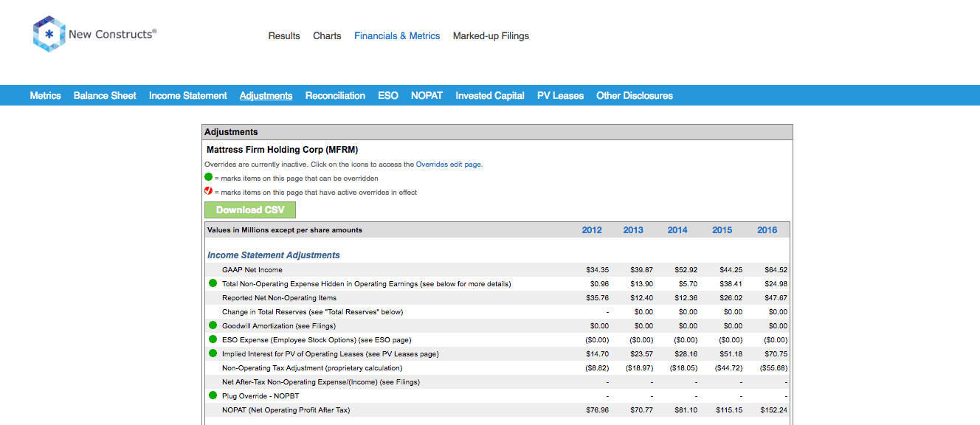Click the Income Statement Adjustments section heading
This screenshot has width=980, height=425.
tap(274, 255)
